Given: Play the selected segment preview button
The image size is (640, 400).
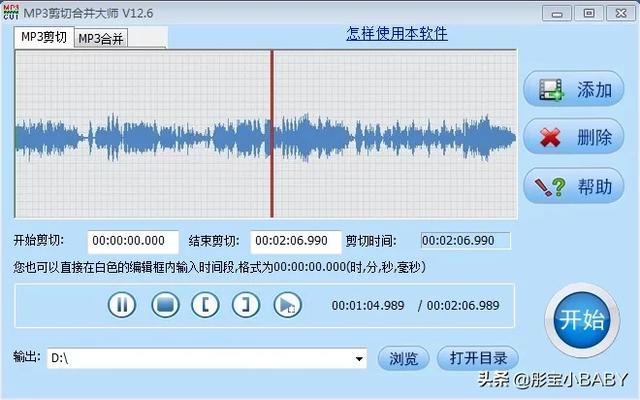Looking at the screenshot, I should pyautogui.click(x=287, y=304).
